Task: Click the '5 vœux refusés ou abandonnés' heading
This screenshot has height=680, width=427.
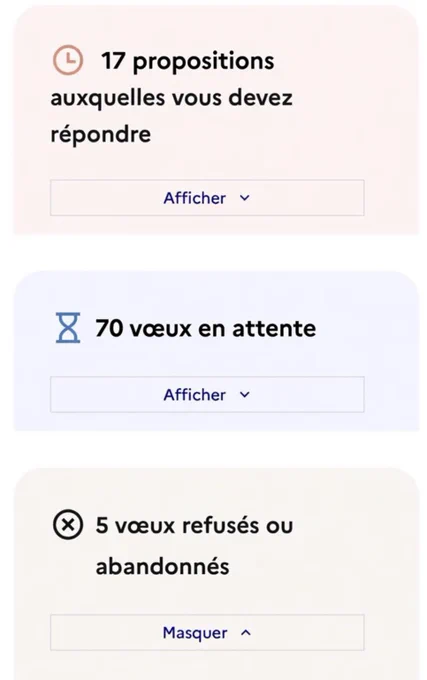Action: click(x=194, y=546)
